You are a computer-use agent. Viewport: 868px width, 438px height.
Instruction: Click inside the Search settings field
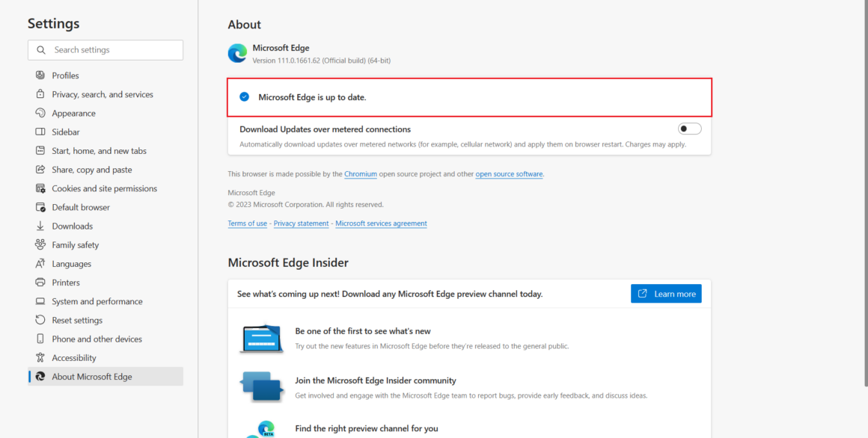pos(105,49)
